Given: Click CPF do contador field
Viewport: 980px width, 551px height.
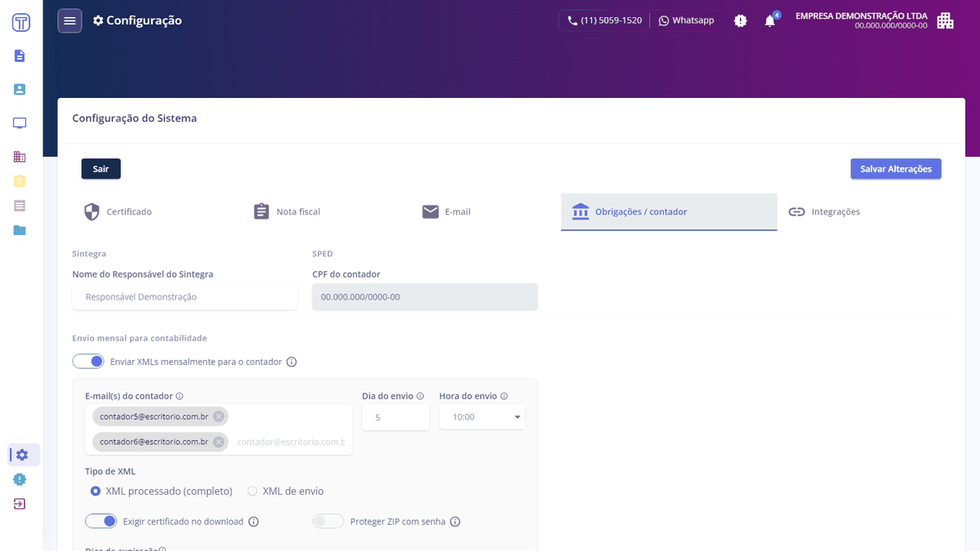Looking at the screenshot, I should tap(425, 297).
